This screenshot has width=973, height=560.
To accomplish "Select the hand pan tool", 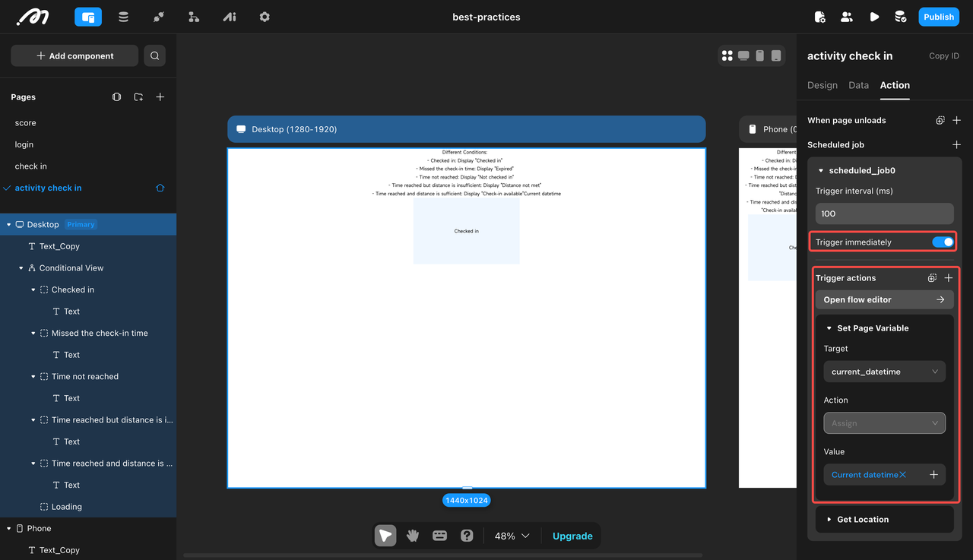I will pyautogui.click(x=413, y=536).
